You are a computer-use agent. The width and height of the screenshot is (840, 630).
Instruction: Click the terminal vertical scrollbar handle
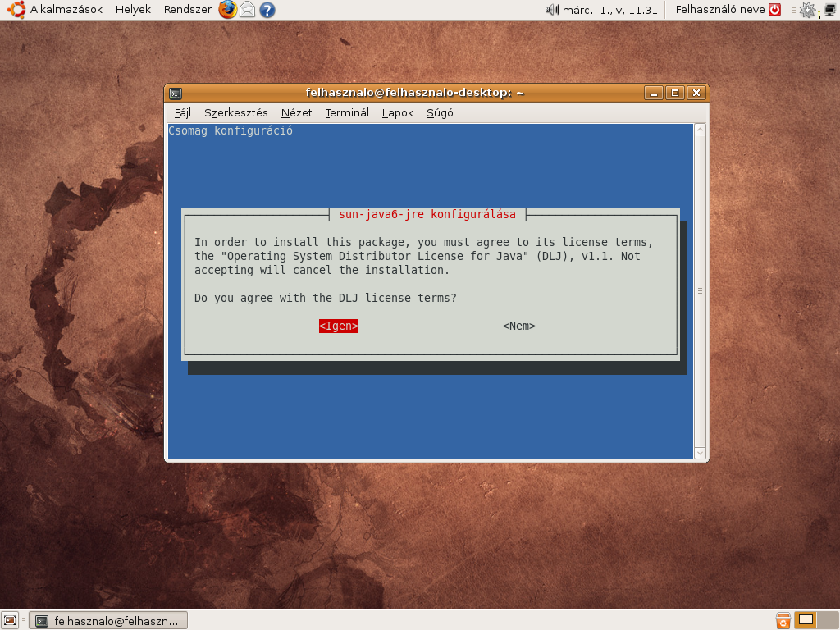[x=700, y=291]
